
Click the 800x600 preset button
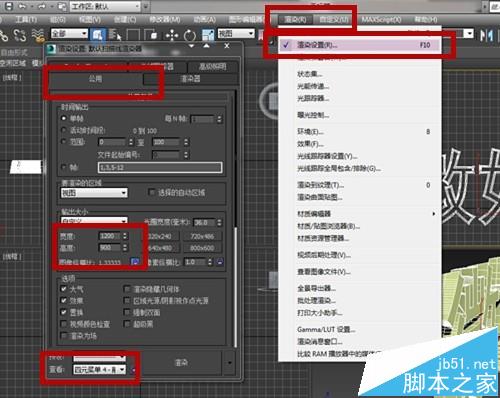(202, 248)
